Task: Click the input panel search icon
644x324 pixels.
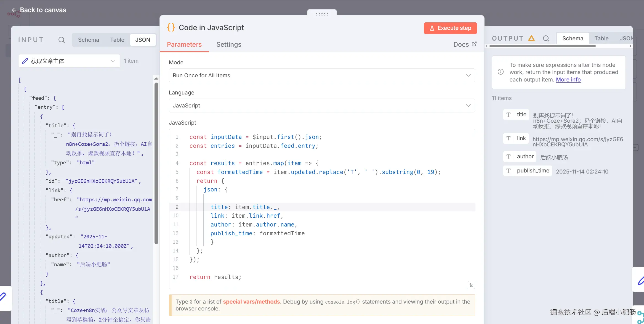Action: (62, 40)
